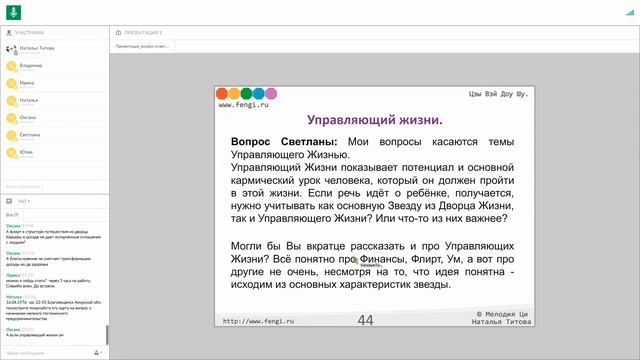Click Светлана's yellow avatar
The height and width of the screenshot is (360, 640).
(x=11, y=136)
